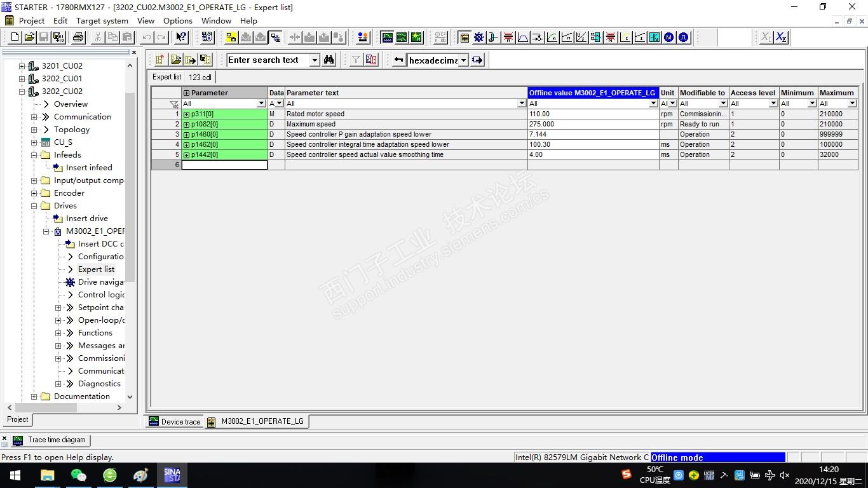Select Insert drive in the tree

tap(87, 219)
